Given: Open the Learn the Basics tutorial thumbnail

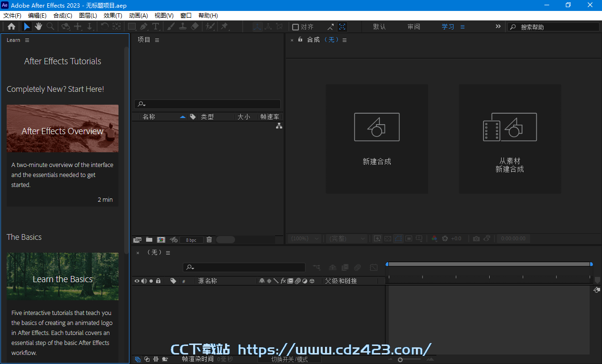Looking at the screenshot, I should 62,276.
